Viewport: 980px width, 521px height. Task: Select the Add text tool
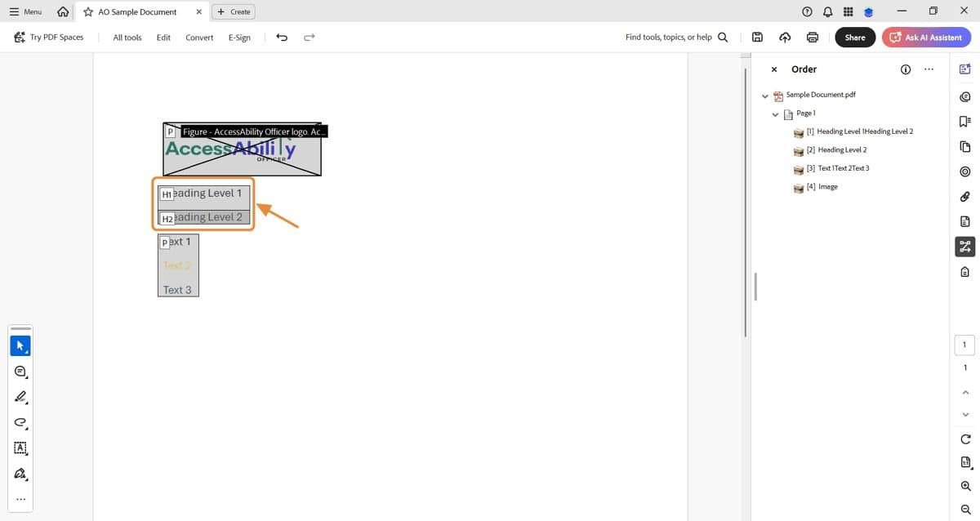[20, 448]
